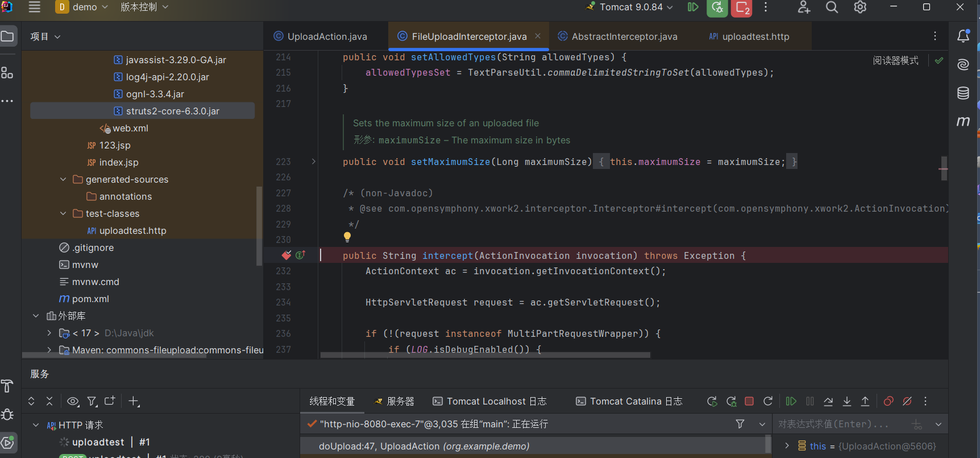Click the green debug rerun button in top toolbar
The image size is (980, 458).
coord(717,7)
